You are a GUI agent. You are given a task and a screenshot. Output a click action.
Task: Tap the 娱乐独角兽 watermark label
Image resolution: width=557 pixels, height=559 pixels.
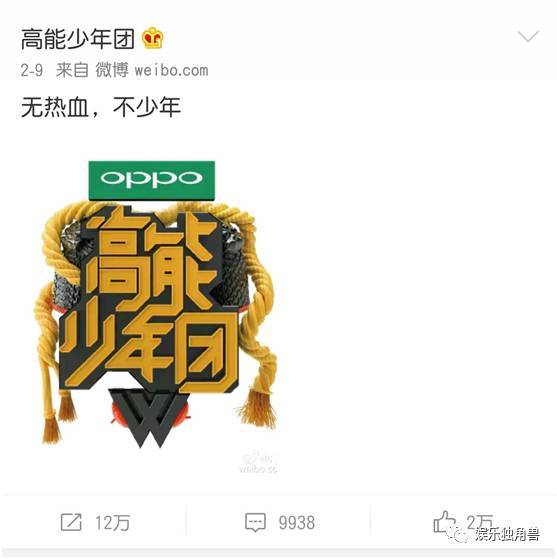click(x=508, y=534)
